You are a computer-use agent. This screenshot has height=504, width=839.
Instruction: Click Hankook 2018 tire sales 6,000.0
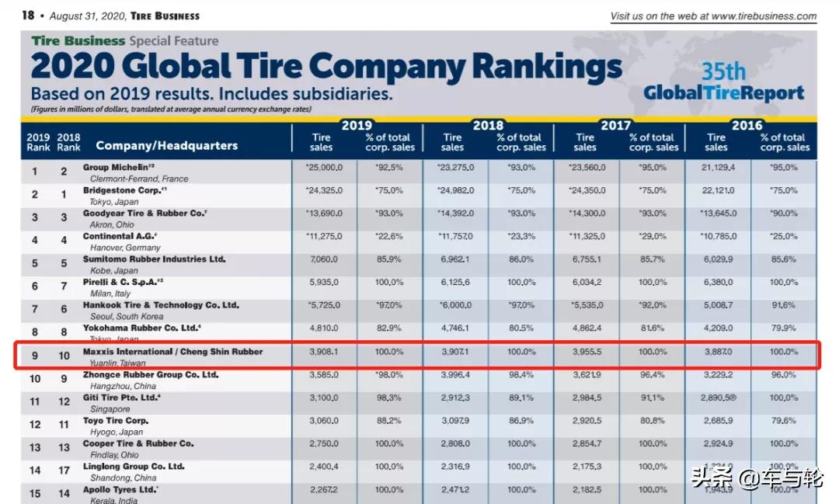point(455,305)
